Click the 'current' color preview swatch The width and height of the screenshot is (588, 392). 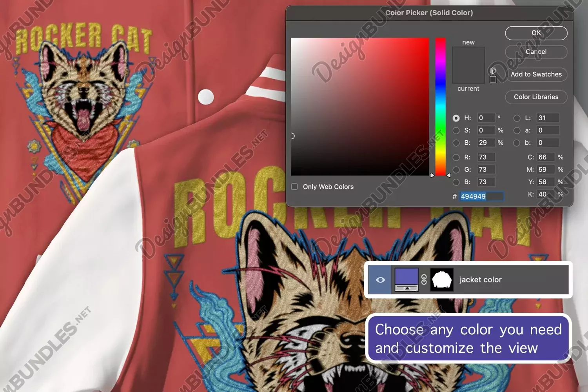pos(468,74)
